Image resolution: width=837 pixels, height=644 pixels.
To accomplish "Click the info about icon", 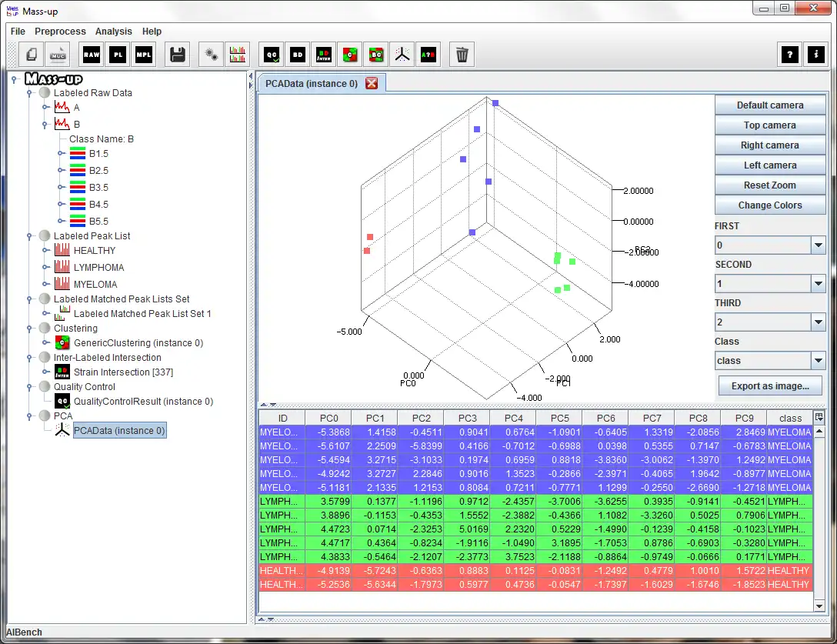I will (x=816, y=55).
